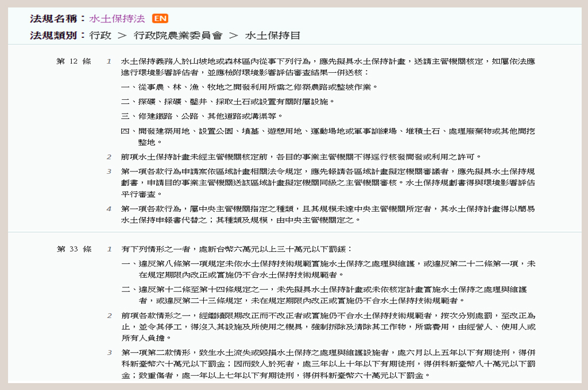Click the 法規名稱 label

tap(57, 18)
